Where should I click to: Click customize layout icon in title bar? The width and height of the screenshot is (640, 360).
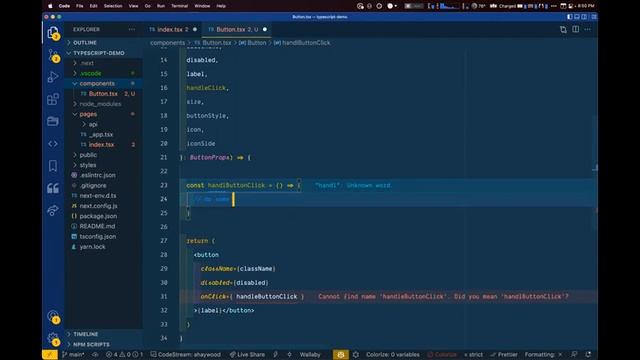pos(594,17)
